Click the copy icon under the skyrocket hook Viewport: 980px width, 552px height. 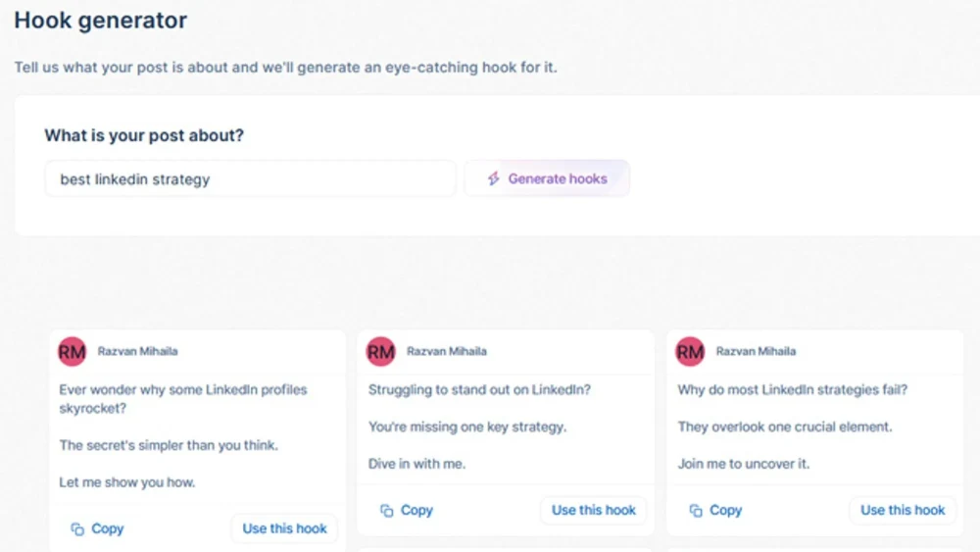pyautogui.click(x=77, y=529)
